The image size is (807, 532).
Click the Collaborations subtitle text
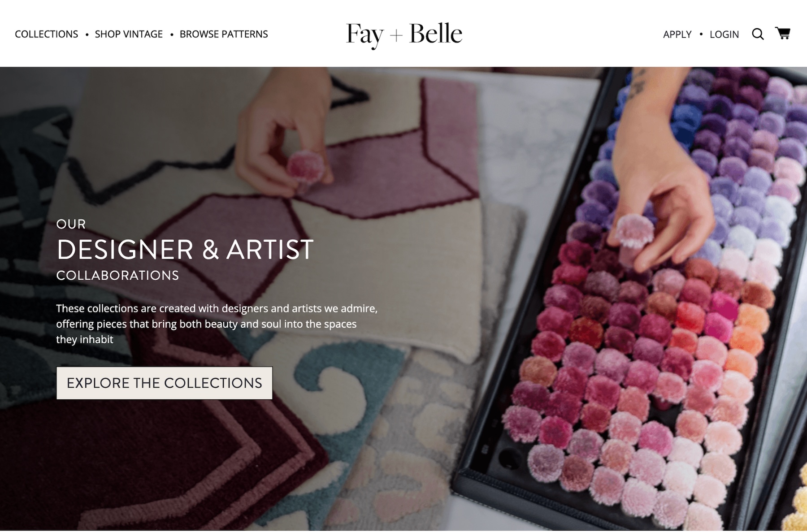click(117, 275)
